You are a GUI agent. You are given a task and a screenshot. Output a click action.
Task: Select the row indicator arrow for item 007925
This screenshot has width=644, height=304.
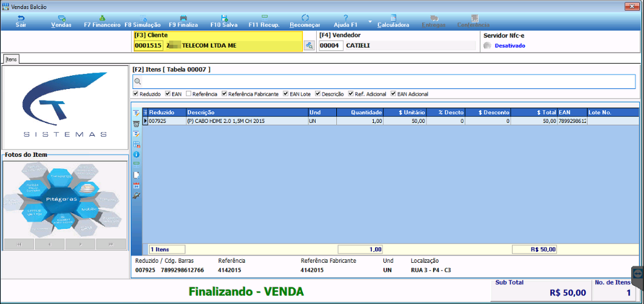[145, 121]
